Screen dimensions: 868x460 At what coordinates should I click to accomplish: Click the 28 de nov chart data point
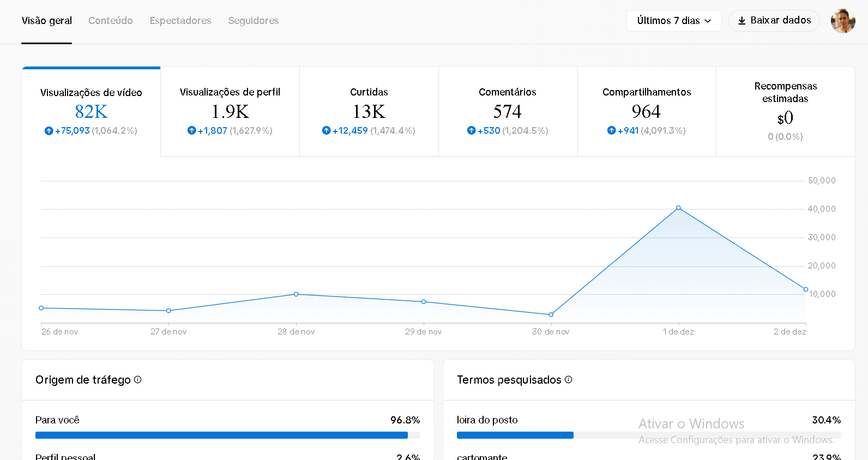coord(296,294)
